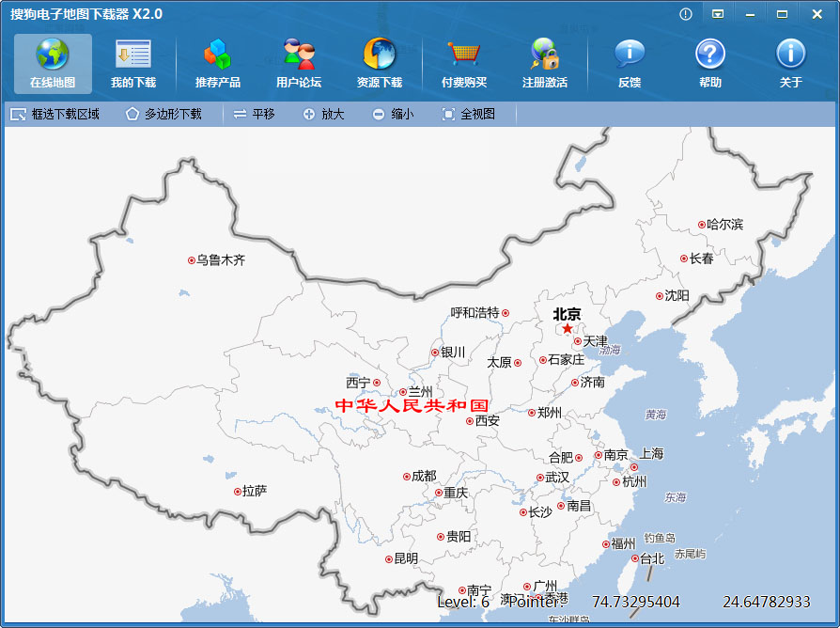This screenshot has height=628, width=840.
Task: Open the title bar dropdown menu icon
Action: point(718,14)
